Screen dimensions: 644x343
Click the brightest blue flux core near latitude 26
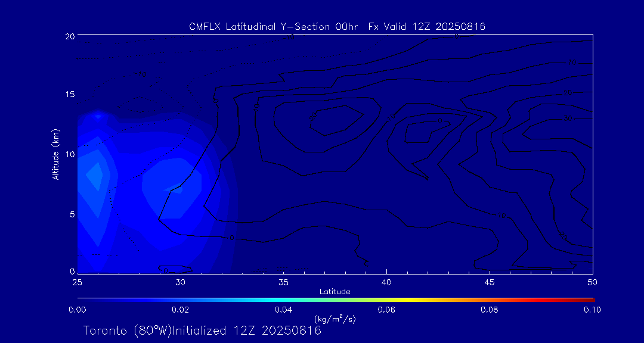tap(94, 175)
